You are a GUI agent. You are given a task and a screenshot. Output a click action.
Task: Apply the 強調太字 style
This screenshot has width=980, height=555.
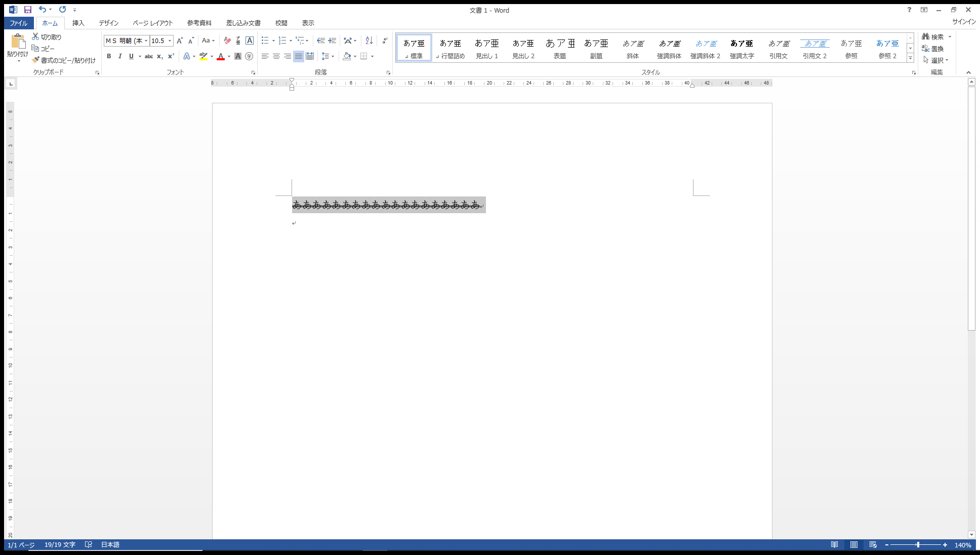[742, 48]
